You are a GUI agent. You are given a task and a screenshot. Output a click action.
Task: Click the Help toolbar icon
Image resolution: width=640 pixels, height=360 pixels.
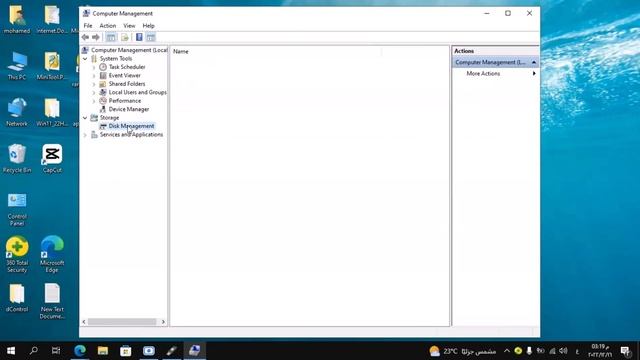(139, 37)
